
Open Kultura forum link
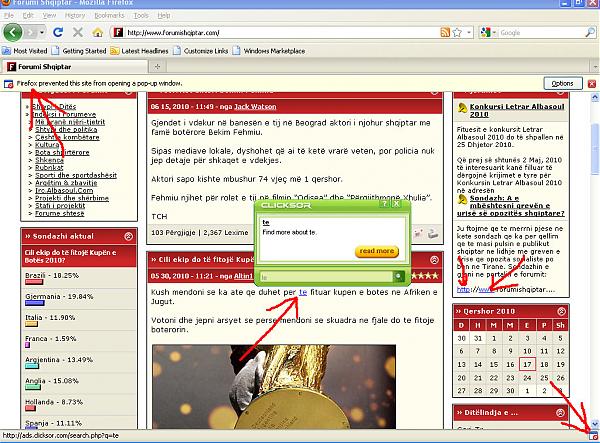click(x=47, y=145)
